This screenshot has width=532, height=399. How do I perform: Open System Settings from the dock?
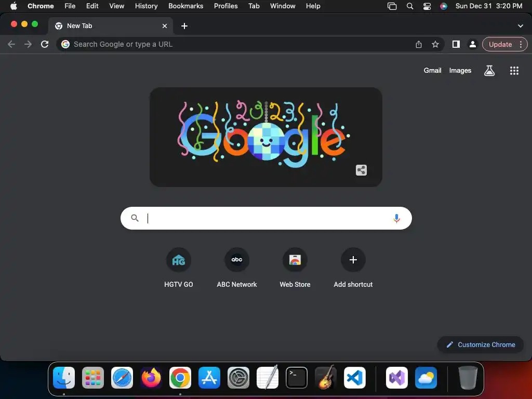(238, 378)
